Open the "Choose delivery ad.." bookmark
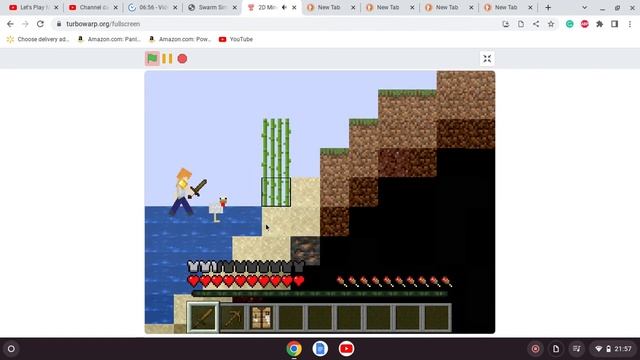The width and height of the screenshot is (640, 360). [x=38, y=39]
